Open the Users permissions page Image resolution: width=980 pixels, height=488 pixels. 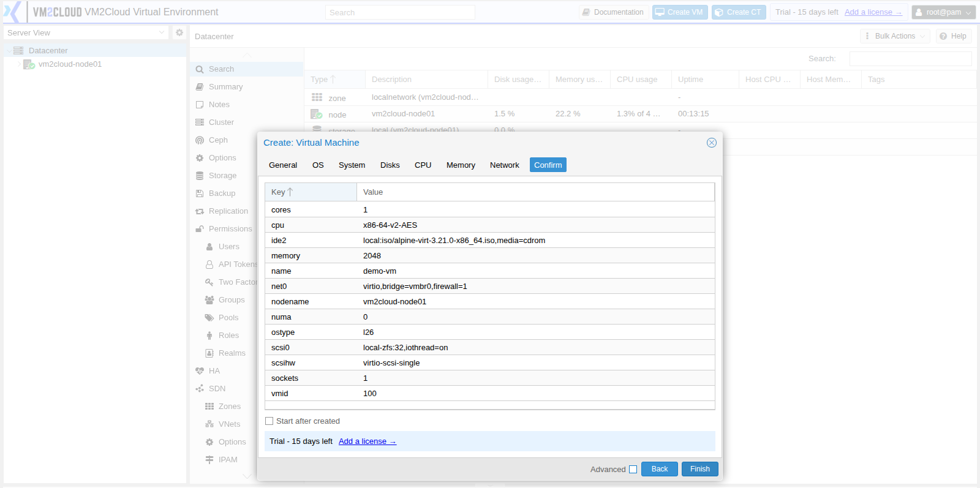228,247
